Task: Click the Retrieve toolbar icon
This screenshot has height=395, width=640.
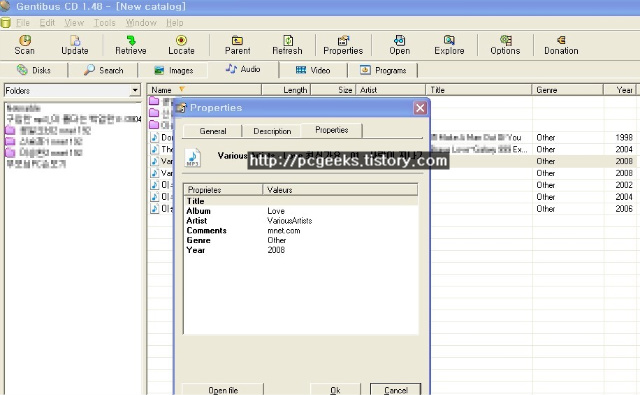Action: [131, 44]
